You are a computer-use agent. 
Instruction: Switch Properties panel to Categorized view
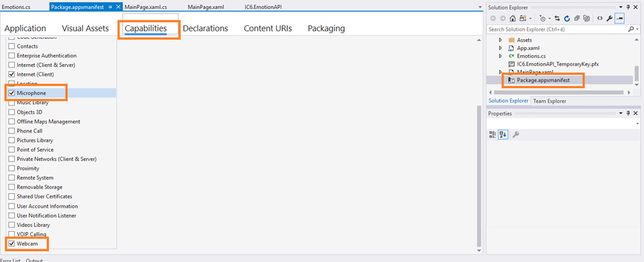click(x=493, y=134)
